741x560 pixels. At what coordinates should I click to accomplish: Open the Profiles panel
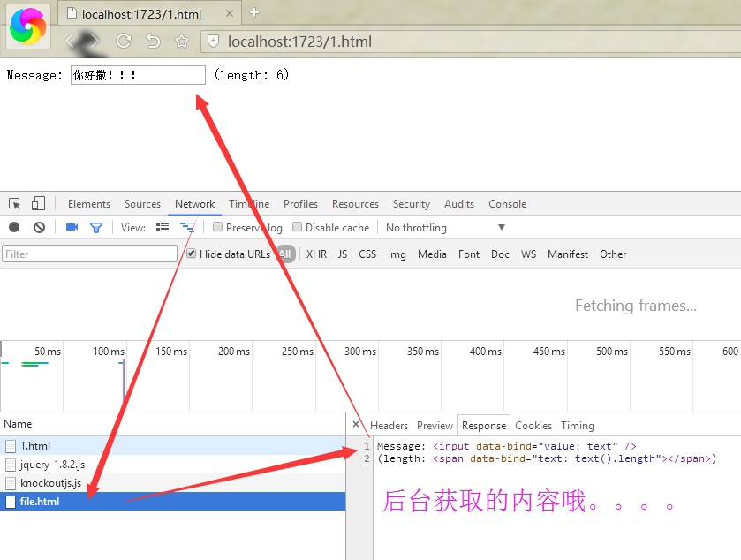[x=300, y=204]
